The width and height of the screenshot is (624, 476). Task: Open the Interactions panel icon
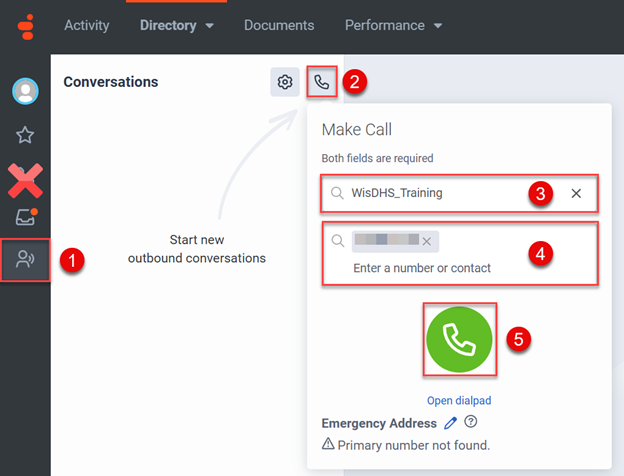point(25,261)
